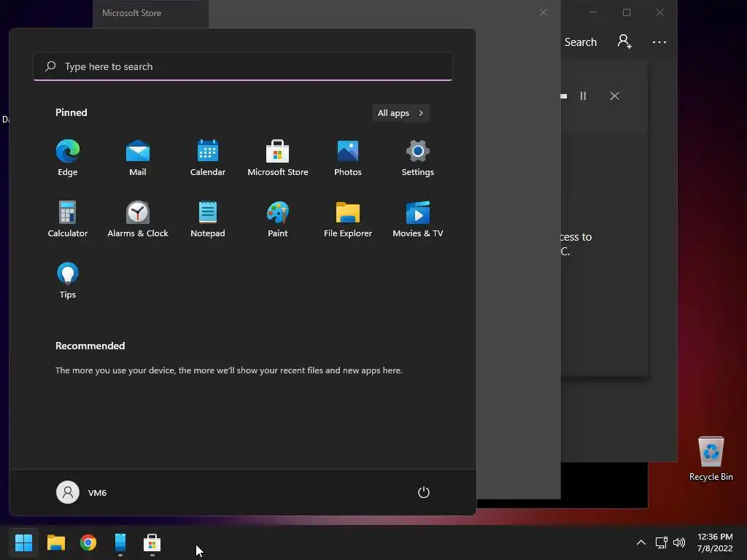Viewport: 747px width, 560px height.
Task: Open the Edge browser from pinned apps
Action: tap(68, 158)
